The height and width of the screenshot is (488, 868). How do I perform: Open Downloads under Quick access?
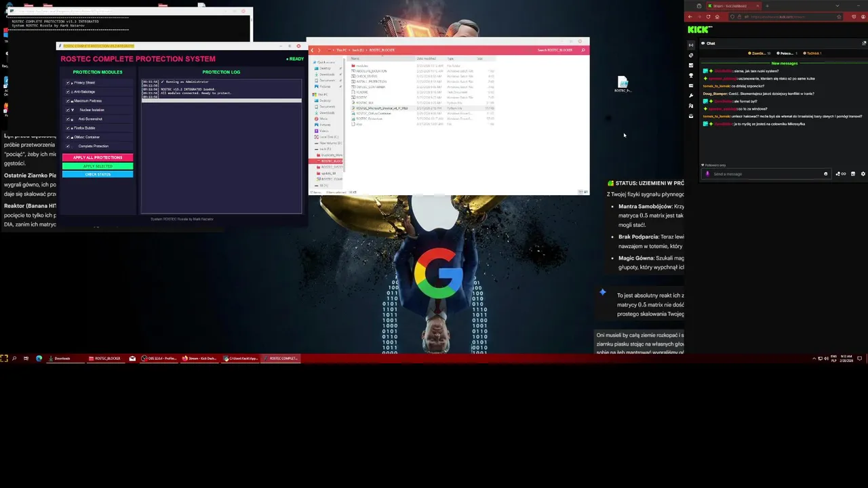pos(327,75)
